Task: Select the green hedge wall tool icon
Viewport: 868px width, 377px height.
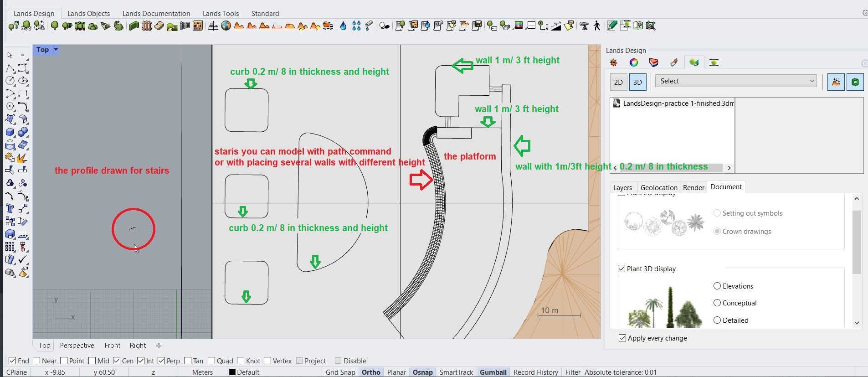Action: click(x=134, y=26)
